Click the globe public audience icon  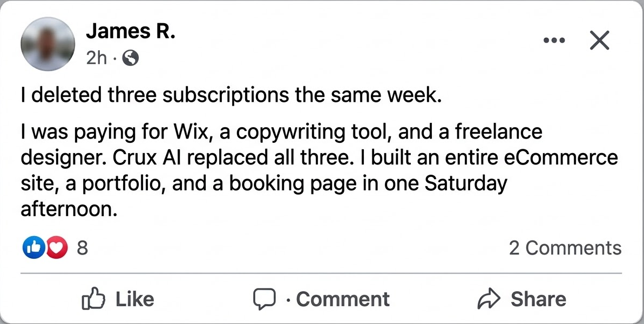(131, 58)
